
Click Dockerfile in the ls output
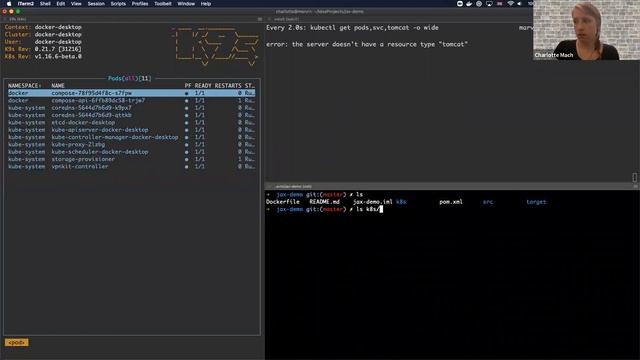(x=282, y=202)
